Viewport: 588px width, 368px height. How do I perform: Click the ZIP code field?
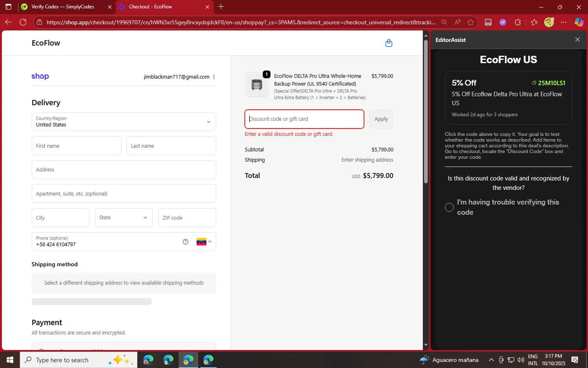[187, 218]
